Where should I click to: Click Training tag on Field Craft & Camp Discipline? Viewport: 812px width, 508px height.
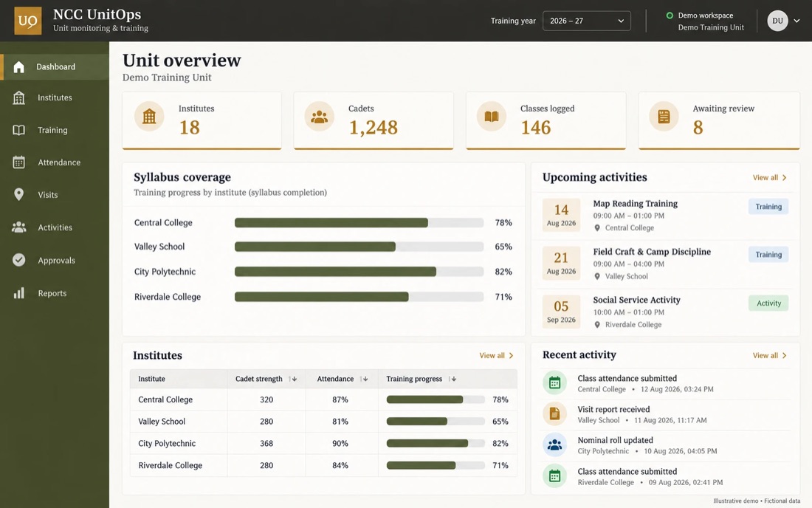(768, 255)
